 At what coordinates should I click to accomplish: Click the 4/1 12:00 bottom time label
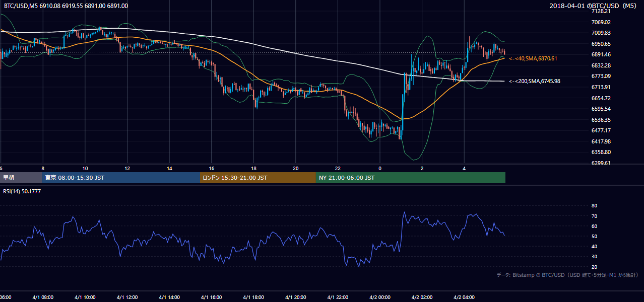[127, 297]
